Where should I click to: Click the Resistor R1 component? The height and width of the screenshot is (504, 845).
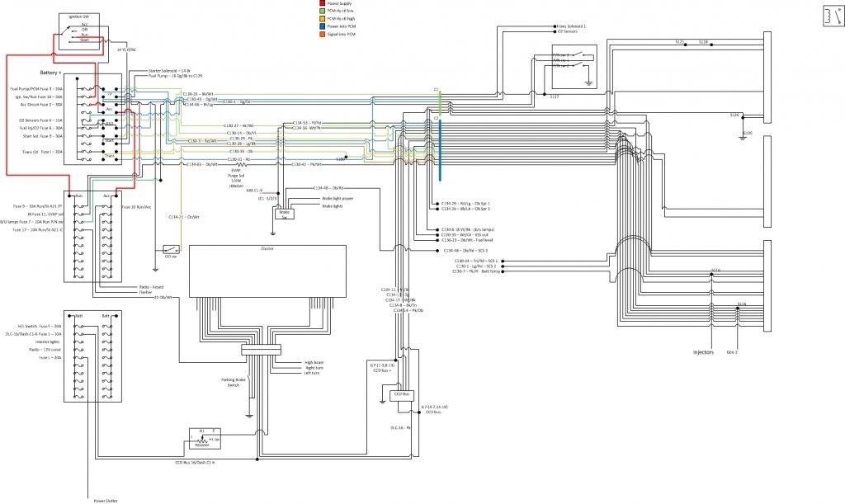204,439
